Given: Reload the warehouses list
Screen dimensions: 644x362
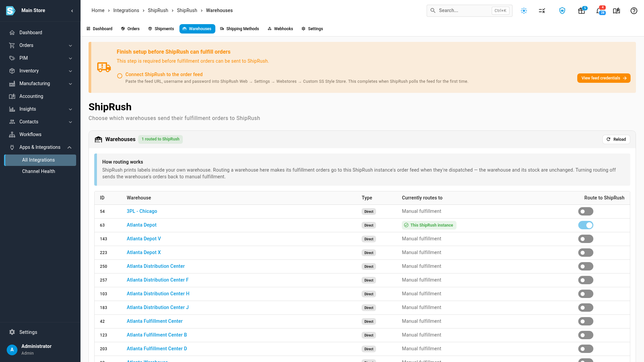Looking at the screenshot, I should click(616, 139).
